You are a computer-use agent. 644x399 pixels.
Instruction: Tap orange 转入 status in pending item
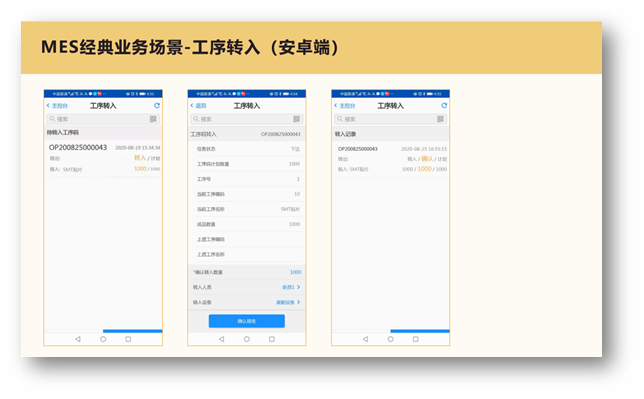(x=140, y=158)
